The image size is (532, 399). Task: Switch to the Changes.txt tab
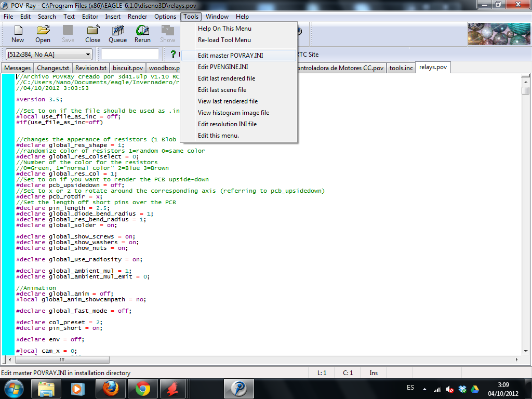click(53, 68)
